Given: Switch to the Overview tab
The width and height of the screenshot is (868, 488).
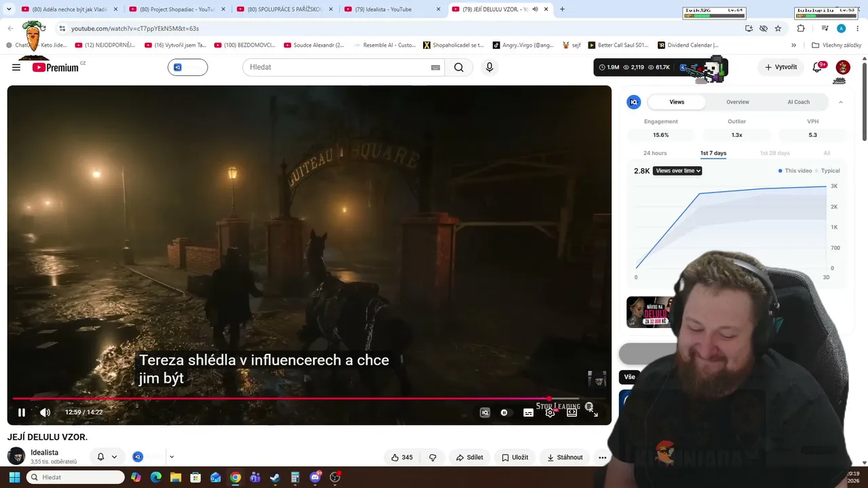Looking at the screenshot, I should (x=738, y=102).
